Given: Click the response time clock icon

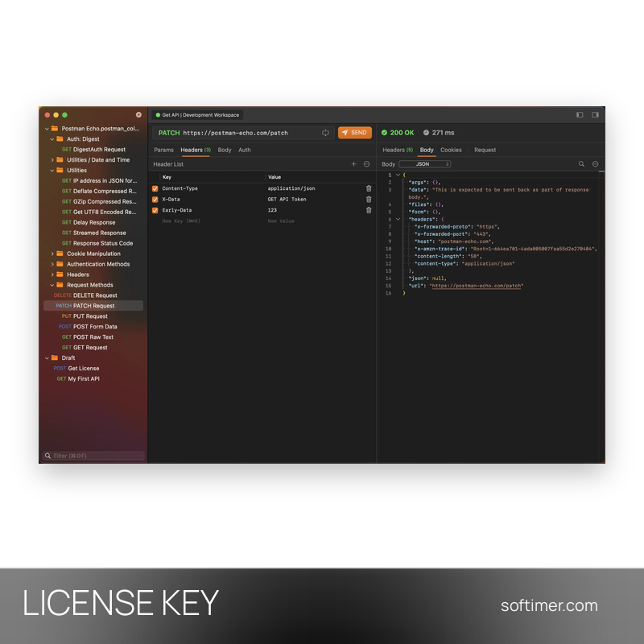Looking at the screenshot, I should coord(427,133).
